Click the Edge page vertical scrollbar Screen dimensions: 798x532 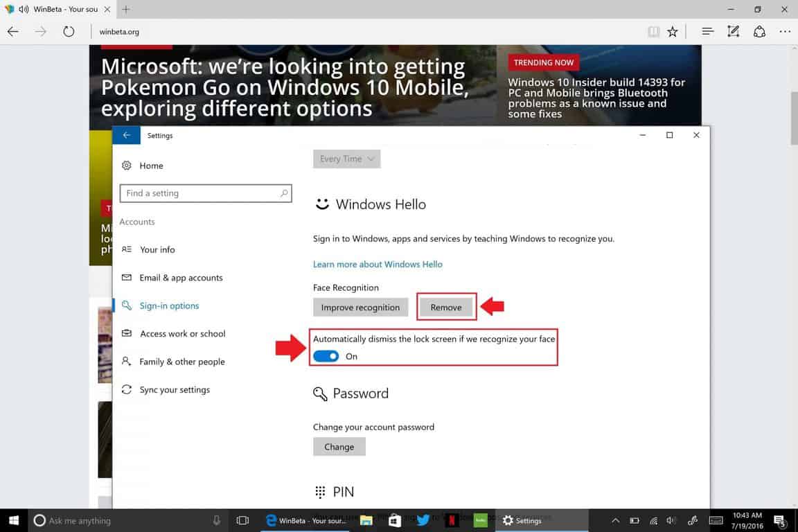tap(794, 118)
